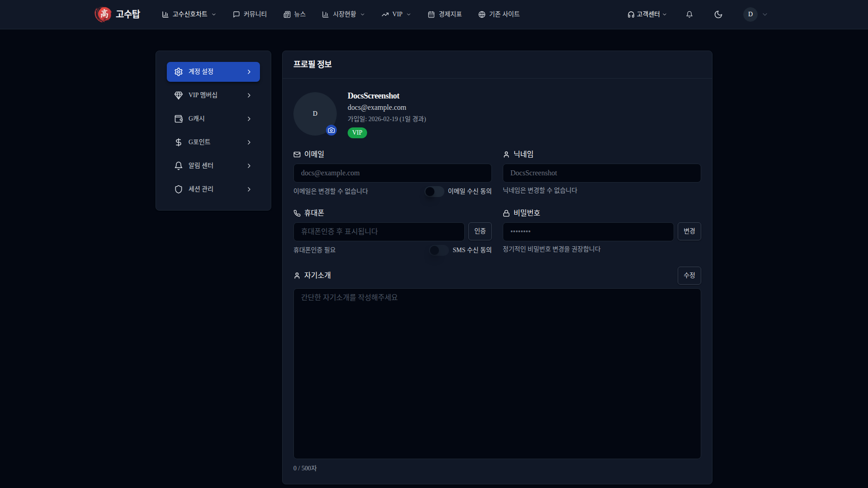This screenshot has width=868, height=488.
Task: Open 세션 관리 shield icon item
Action: [213, 189]
